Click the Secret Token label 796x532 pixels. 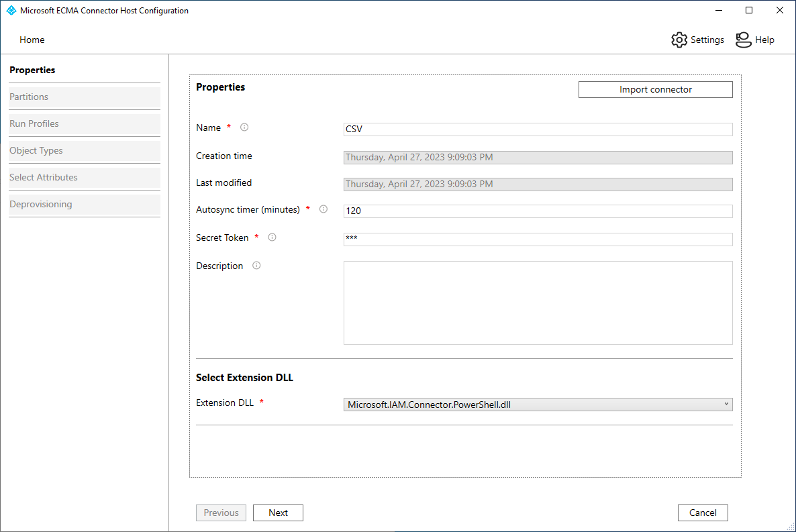coord(222,237)
